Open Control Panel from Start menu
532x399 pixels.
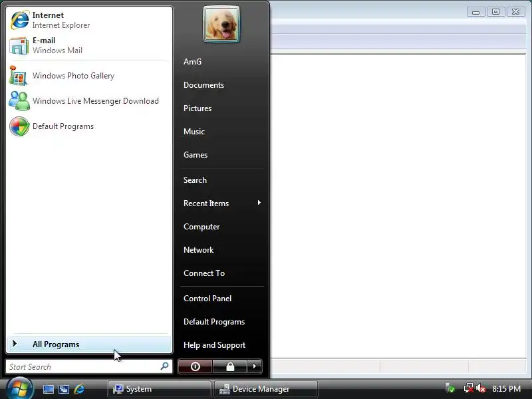[x=207, y=299]
